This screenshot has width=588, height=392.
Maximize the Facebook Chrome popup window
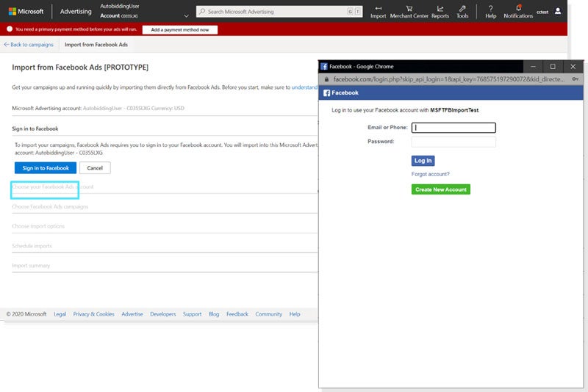pos(553,66)
